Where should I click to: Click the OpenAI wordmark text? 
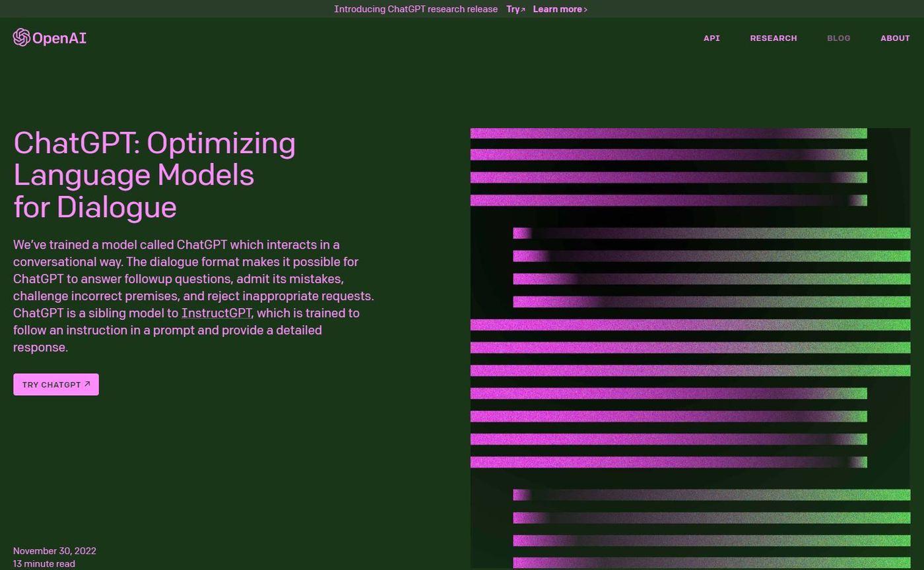(x=59, y=38)
